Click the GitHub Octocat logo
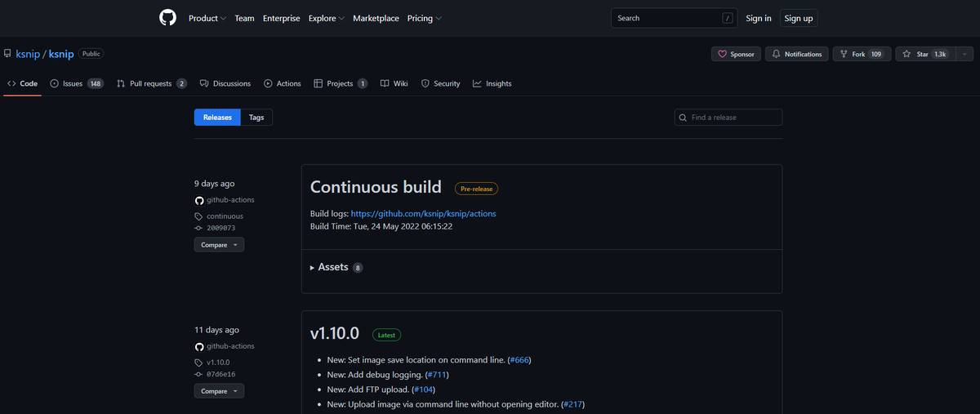The height and width of the screenshot is (414, 980). pos(168,18)
